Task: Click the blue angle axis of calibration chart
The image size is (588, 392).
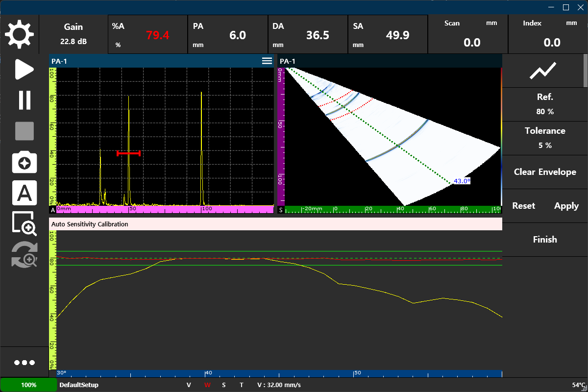Action: click(279, 373)
